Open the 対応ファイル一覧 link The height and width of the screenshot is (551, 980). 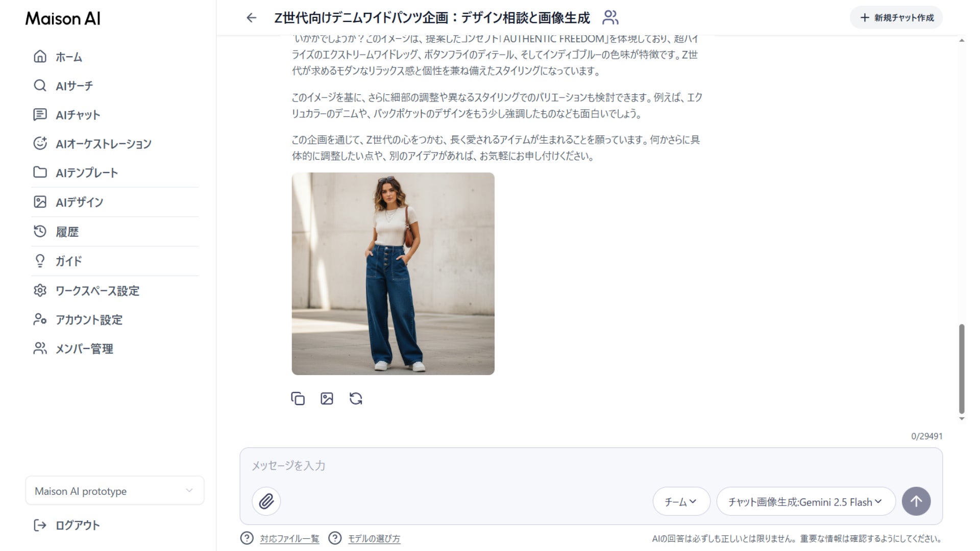point(289,539)
